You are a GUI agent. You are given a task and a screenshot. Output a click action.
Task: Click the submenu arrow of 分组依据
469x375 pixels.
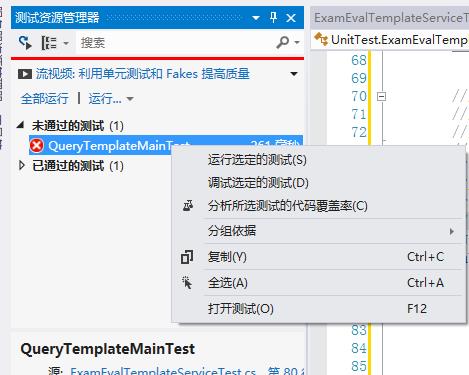[452, 231]
